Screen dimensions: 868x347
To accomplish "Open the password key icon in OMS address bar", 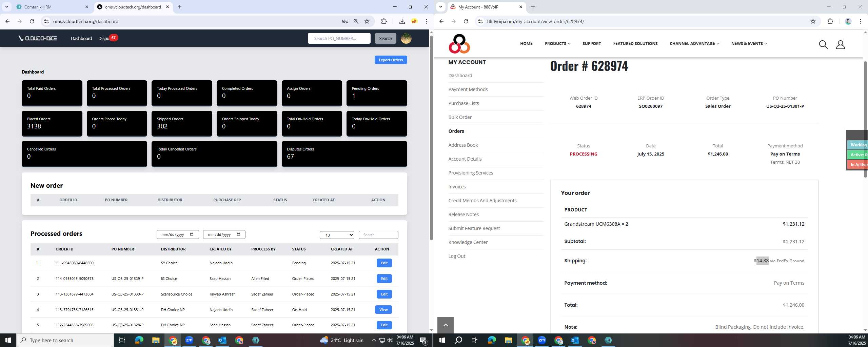I will [x=345, y=21].
